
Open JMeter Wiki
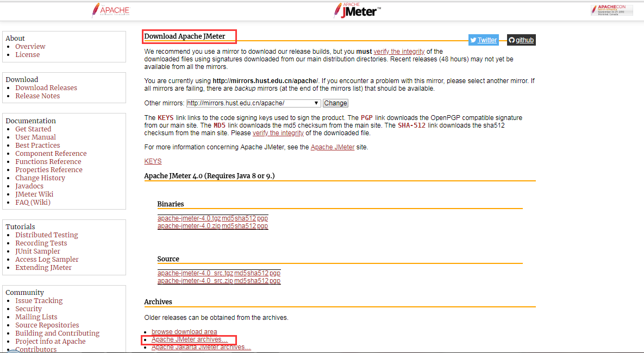point(34,194)
